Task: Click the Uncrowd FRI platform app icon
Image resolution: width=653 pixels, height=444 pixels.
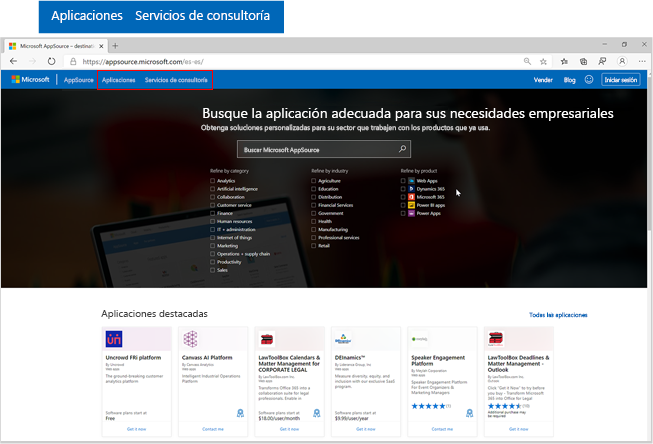Action: tap(114, 339)
